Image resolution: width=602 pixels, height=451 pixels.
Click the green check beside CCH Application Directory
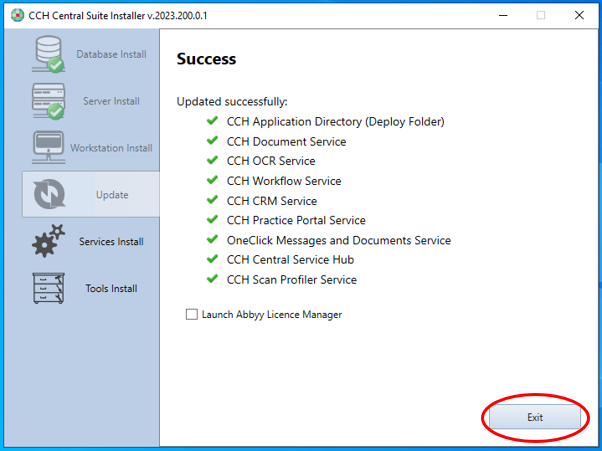[212, 121]
